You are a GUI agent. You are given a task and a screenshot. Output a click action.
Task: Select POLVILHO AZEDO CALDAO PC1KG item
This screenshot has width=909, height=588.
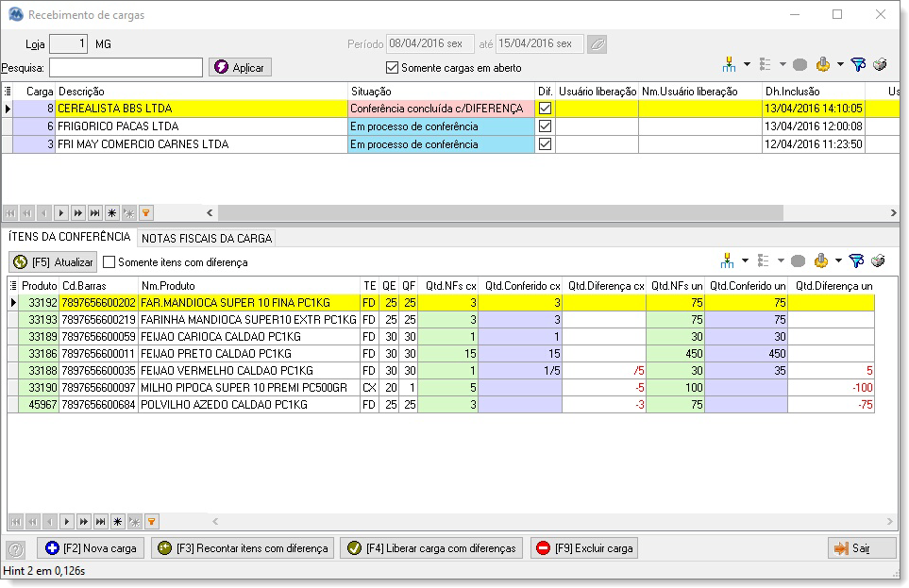(441, 405)
